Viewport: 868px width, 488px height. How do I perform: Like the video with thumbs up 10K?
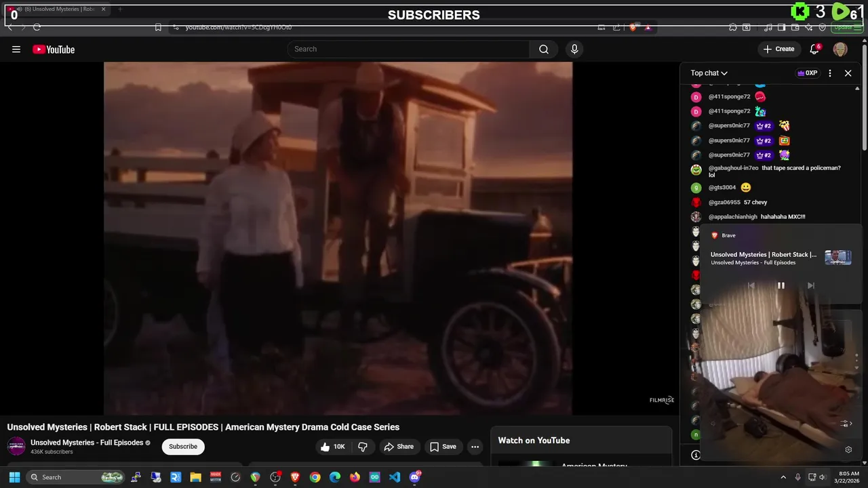click(333, 447)
